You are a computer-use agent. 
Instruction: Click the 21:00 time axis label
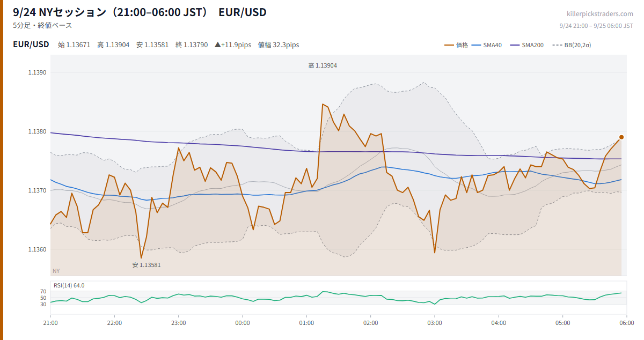click(50, 323)
